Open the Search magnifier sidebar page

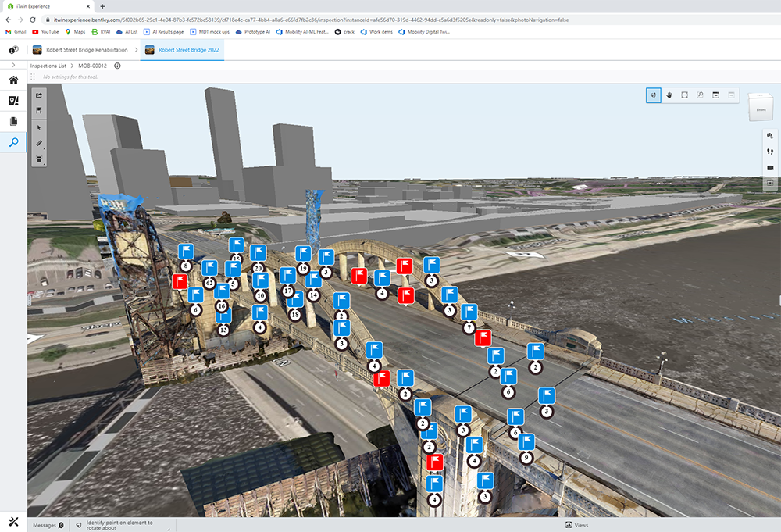(13, 142)
